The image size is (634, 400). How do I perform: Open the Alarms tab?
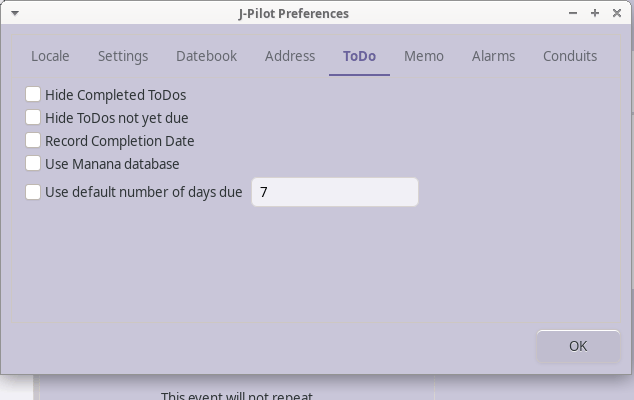click(493, 56)
